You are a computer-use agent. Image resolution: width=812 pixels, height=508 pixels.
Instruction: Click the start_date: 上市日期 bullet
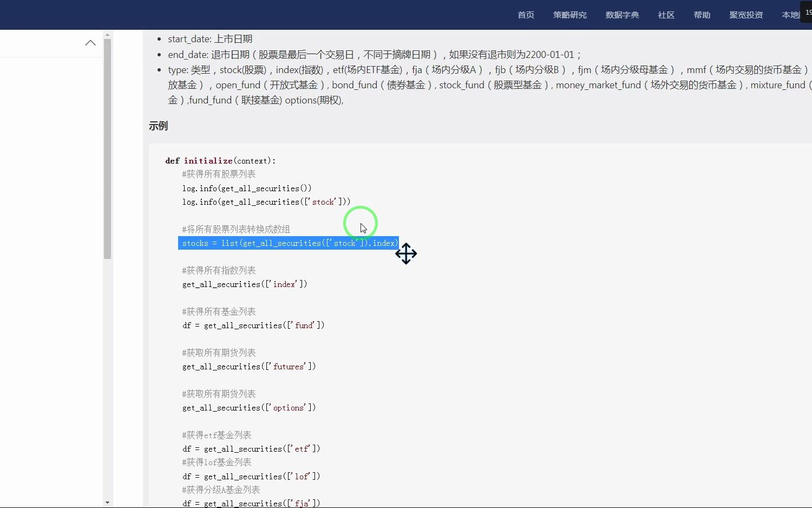point(210,39)
